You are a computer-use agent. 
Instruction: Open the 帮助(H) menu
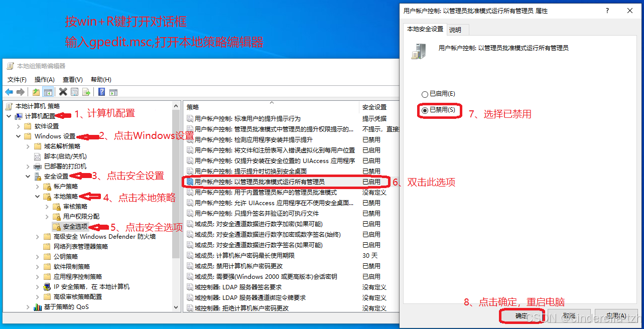coord(101,80)
